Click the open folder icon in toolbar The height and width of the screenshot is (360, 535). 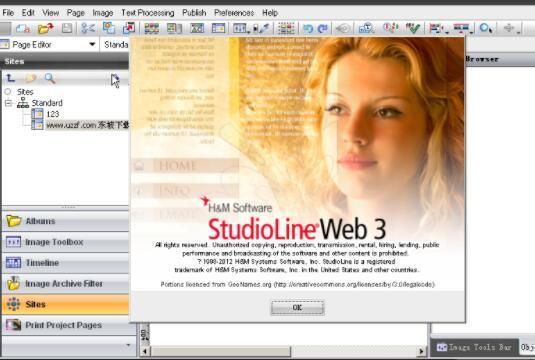[x=46, y=28]
